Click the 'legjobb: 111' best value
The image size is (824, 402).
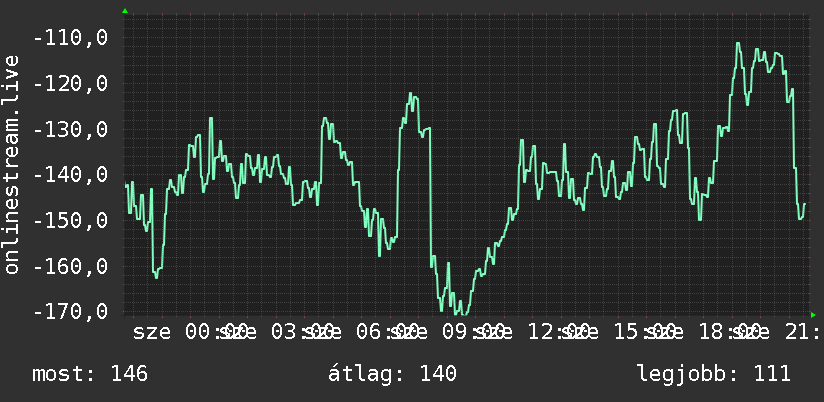(714, 374)
